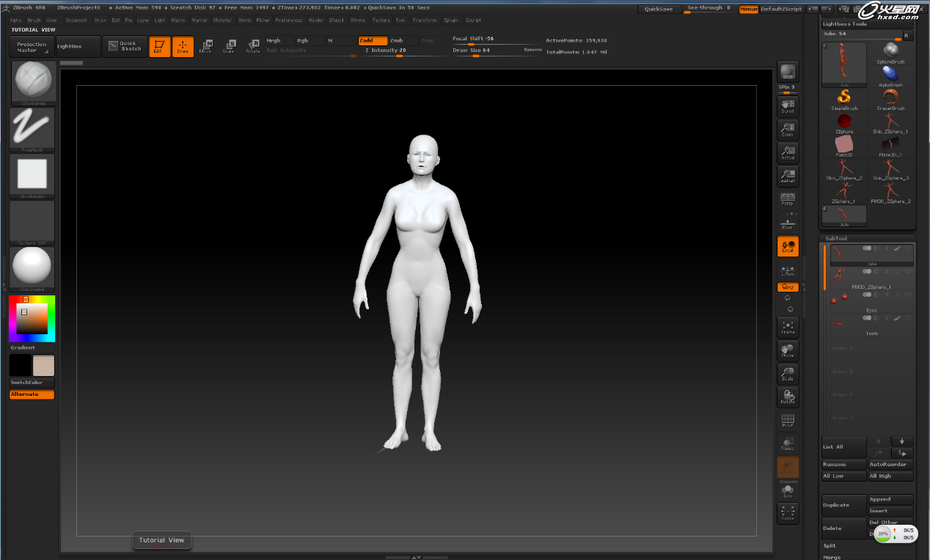Click the Append subtool button

pos(891,499)
